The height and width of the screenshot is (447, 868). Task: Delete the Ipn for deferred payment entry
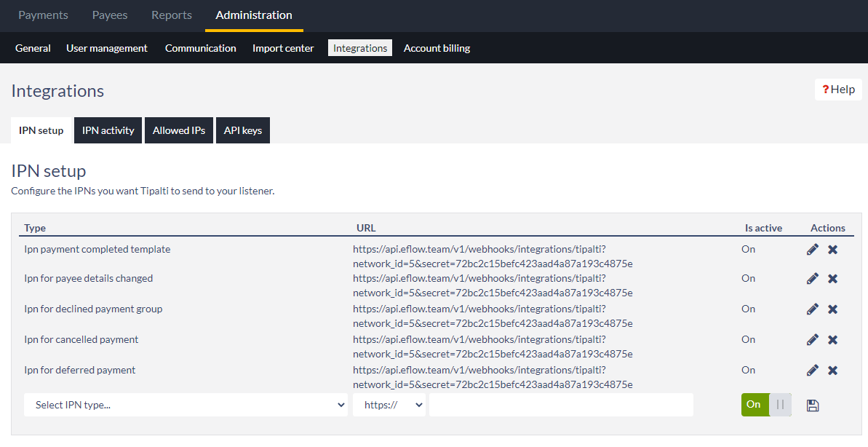point(832,370)
